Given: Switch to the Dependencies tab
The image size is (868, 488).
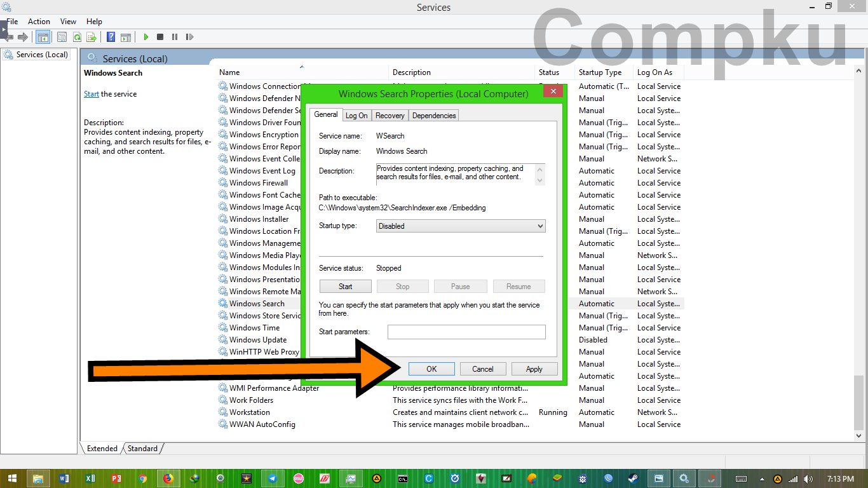Looking at the screenshot, I should coord(434,116).
